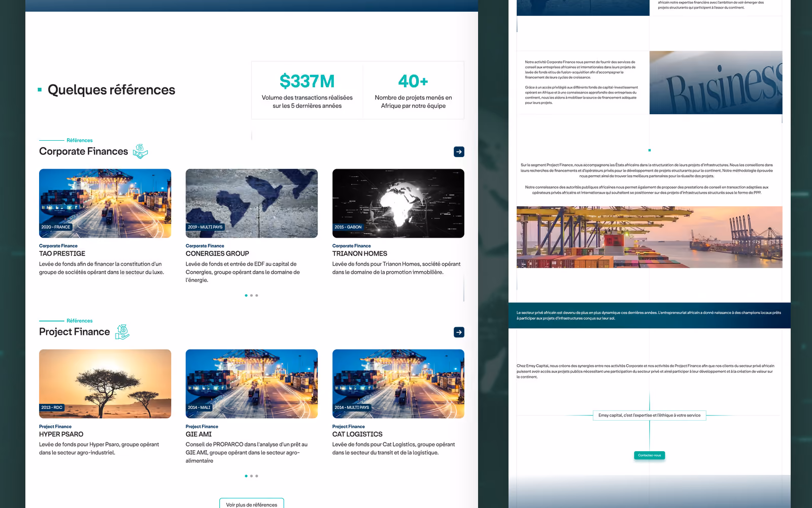The image size is (812, 508).
Task: Click the Corporate Finances section heading
Action: coord(84,151)
